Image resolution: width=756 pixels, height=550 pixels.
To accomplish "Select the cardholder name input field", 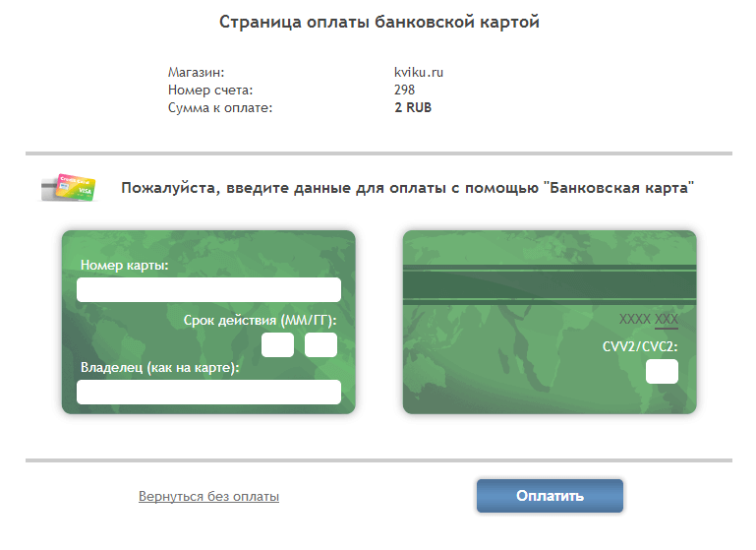I will pos(208,393).
